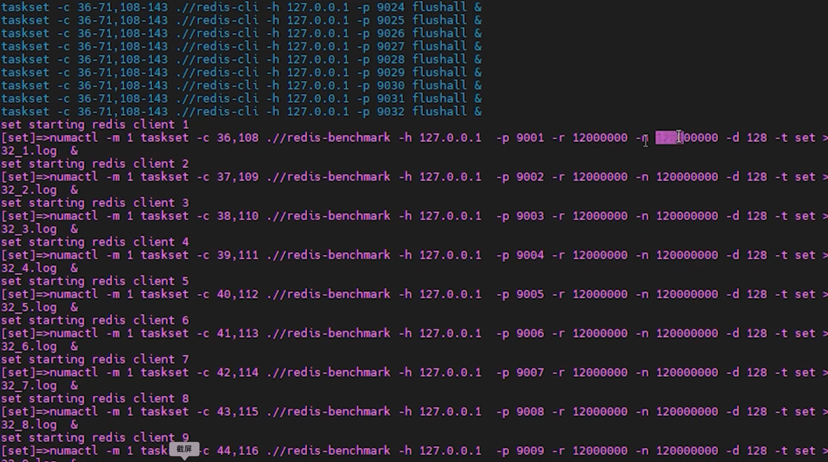Click port 9006 in benchmark command

click(x=530, y=333)
